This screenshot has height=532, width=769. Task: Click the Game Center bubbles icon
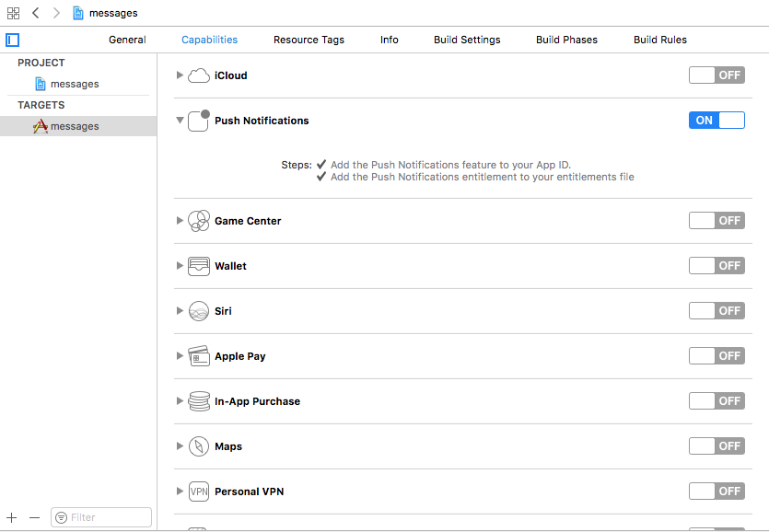tap(199, 221)
